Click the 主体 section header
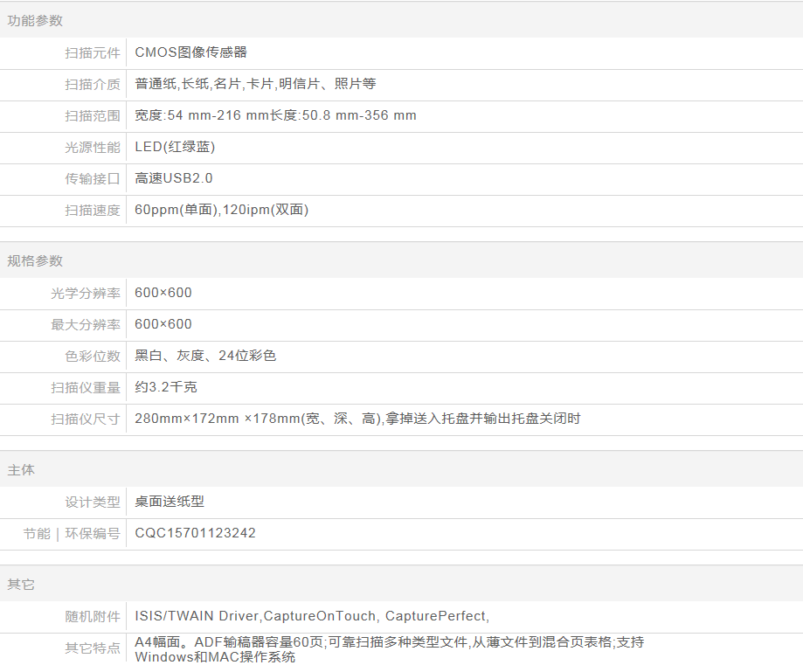This screenshot has height=672, width=803. pyautogui.click(x=21, y=470)
